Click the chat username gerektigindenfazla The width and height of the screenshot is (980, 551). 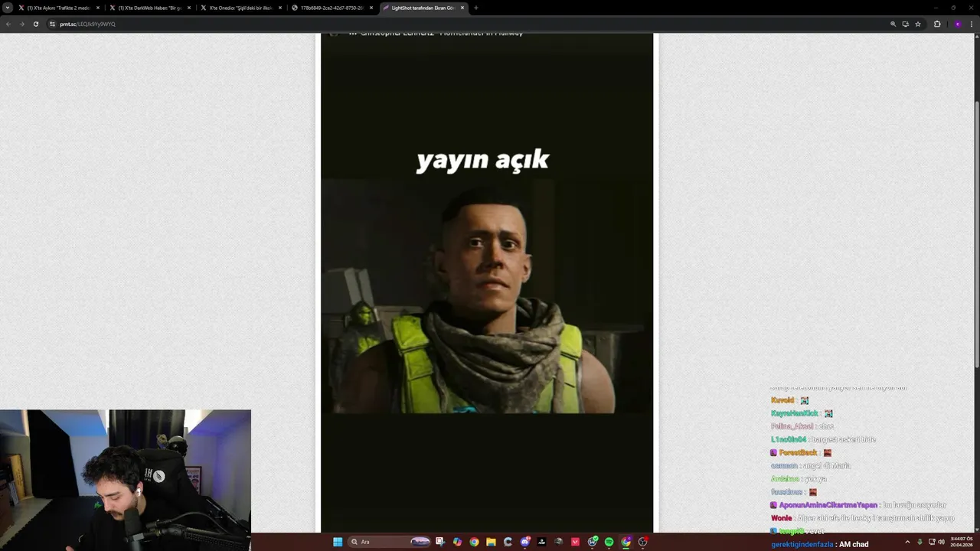pyautogui.click(x=802, y=544)
